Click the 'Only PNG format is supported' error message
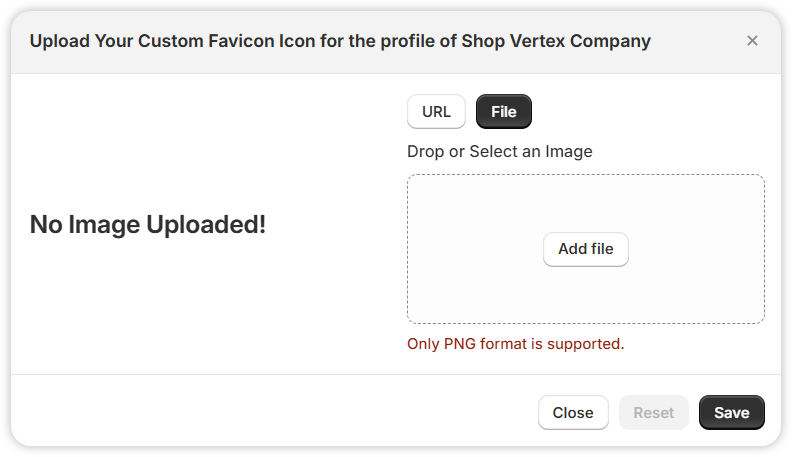This screenshot has width=792, height=457. tap(516, 344)
